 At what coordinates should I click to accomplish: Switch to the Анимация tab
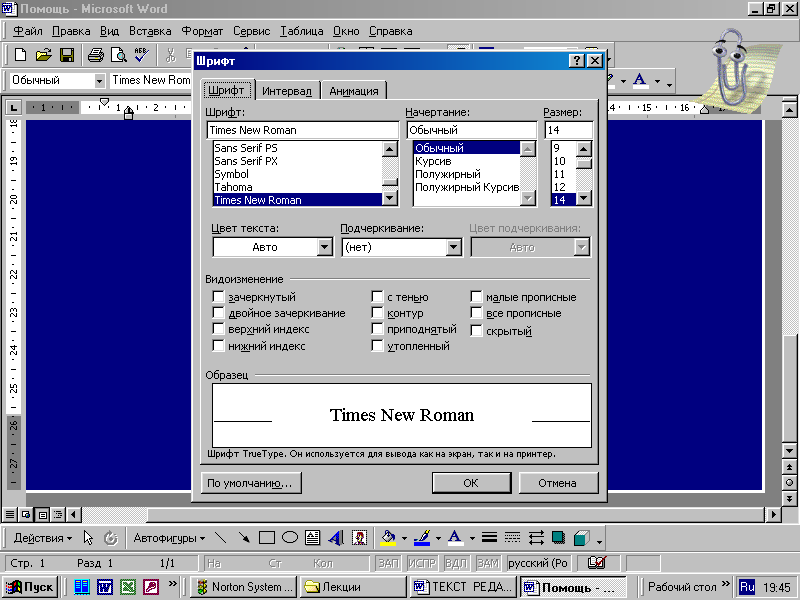pos(354,91)
